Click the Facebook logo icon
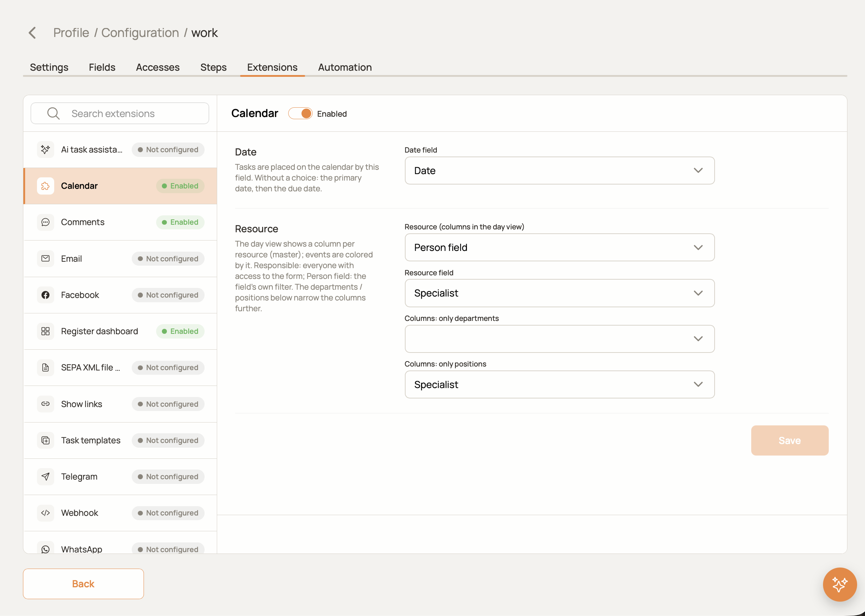 (x=46, y=295)
